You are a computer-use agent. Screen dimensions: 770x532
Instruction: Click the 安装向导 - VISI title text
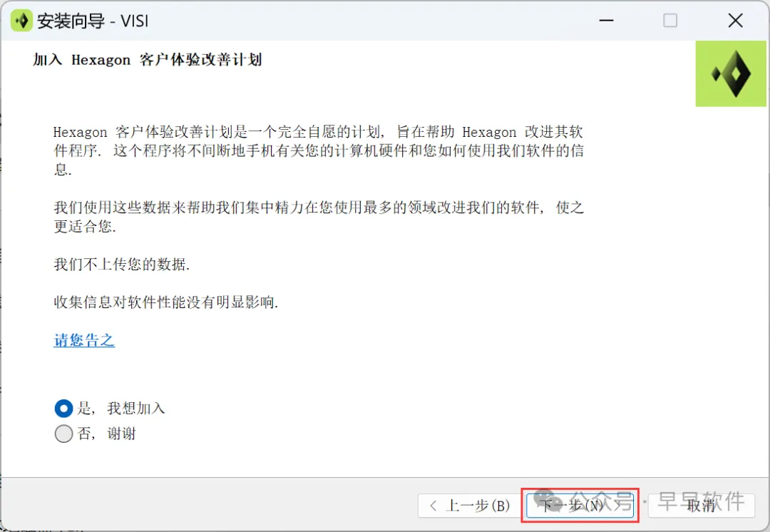click(x=92, y=21)
